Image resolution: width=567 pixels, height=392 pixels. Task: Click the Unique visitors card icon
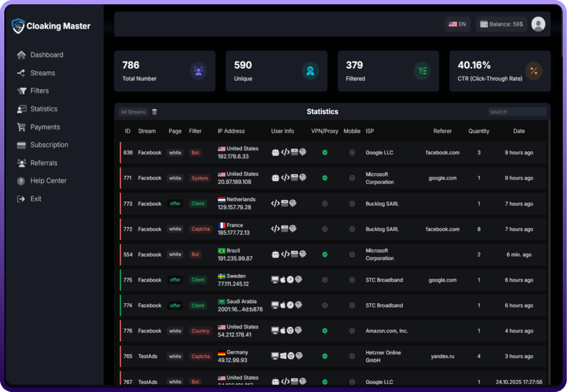[310, 71]
